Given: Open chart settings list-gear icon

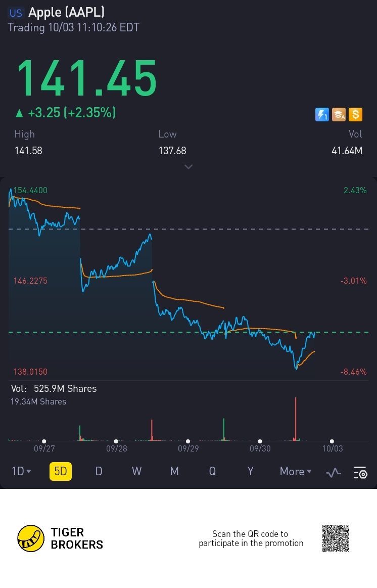Looking at the screenshot, I should pyautogui.click(x=360, y=473).
